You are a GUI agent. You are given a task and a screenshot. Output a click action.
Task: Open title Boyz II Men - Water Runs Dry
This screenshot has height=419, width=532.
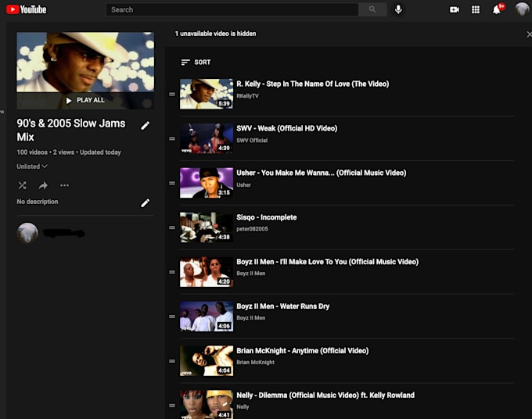coord(282,306)
